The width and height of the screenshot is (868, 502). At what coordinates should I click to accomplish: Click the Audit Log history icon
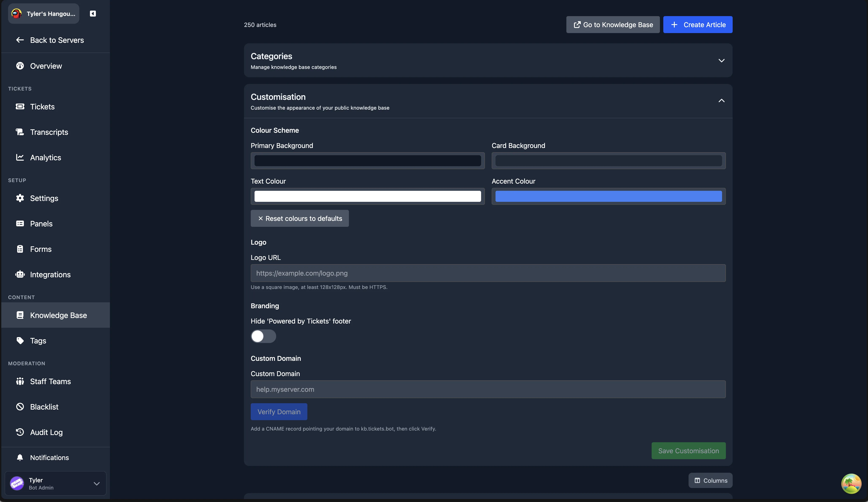coord(20,432)
